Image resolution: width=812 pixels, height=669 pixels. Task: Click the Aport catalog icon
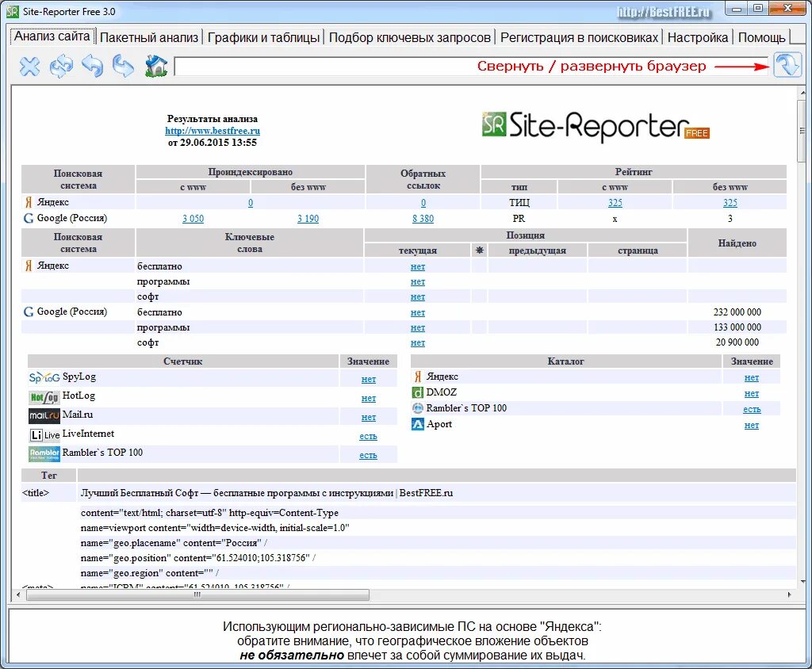(417, 425)
